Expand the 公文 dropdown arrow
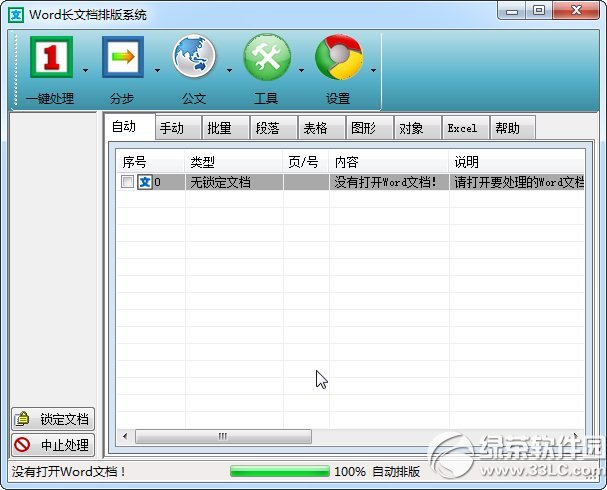Image resolution: width=607 pixels, height=490 pixels. 229,70
